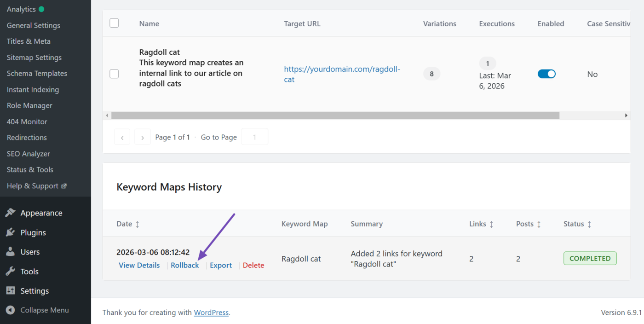Open General Settings in the sidebar
This screenshot has height=324, width=644.
(34, 25)
